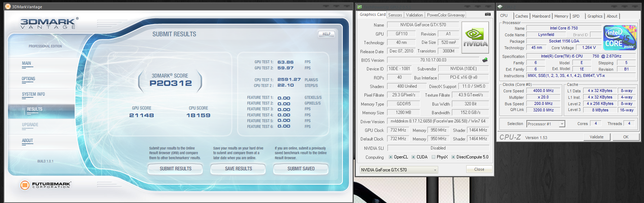644x203 pixels.
Task: Open the Validation tab in GPU-Z
Action: [414, 15]
